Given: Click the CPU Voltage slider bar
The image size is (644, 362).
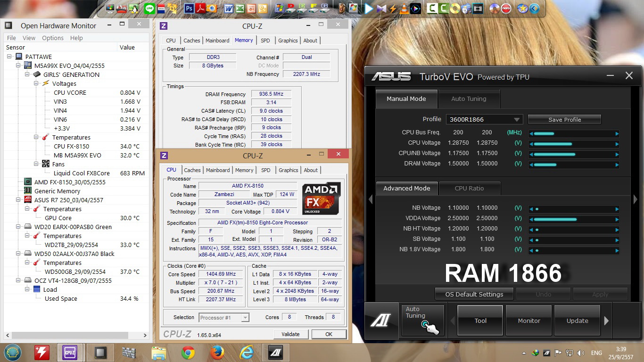Looking at the screenshot, I should [x=574, y=144].
